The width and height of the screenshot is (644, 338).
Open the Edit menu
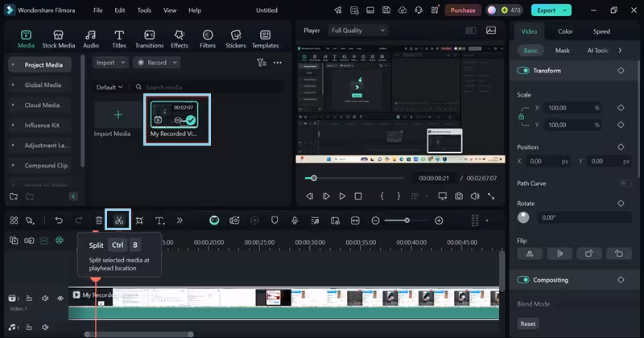click(x=120, y=10)
